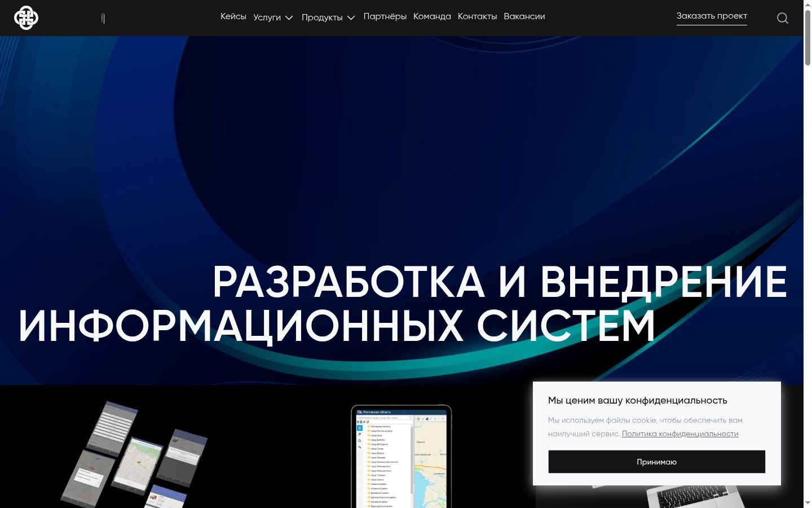Click the cookie heading 'Мы ценим вашу конфиденциальность'
The height and width of the screenshot is (508, 812).
click(x=638, y=400)
